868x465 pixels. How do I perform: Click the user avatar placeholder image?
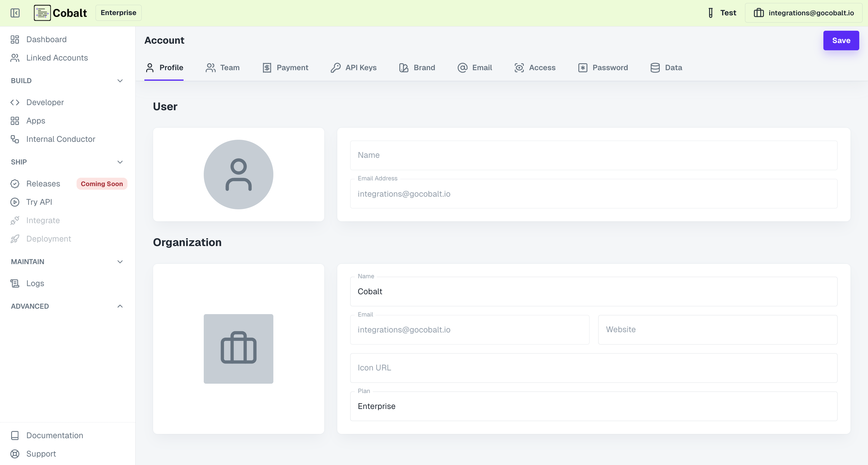[238, 174]
